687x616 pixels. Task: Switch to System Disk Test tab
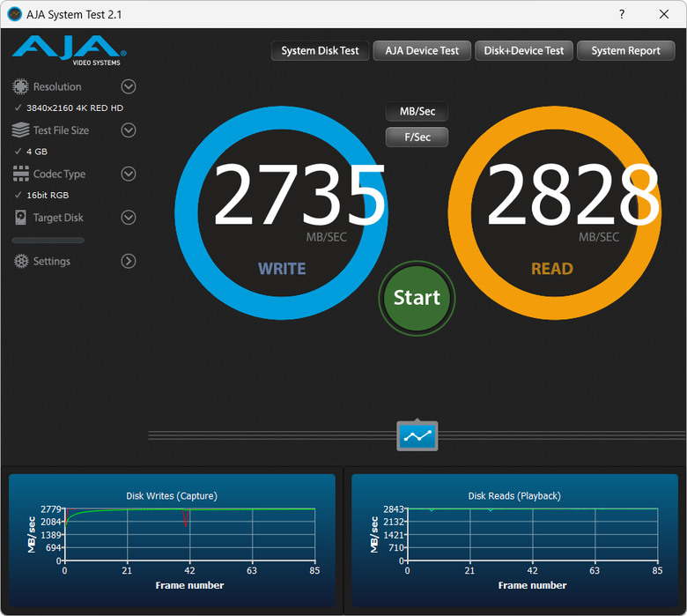(x=320, y=51)
